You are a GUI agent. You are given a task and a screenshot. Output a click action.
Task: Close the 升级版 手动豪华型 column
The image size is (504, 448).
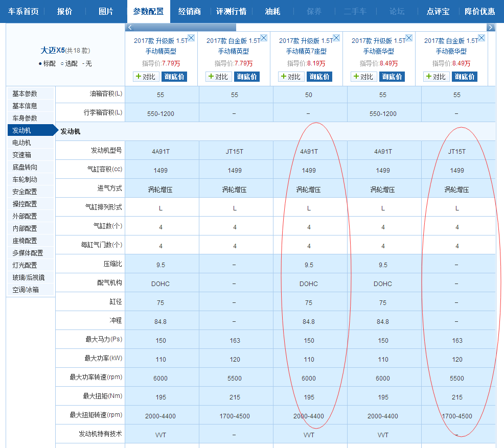[x=409, y=38]
